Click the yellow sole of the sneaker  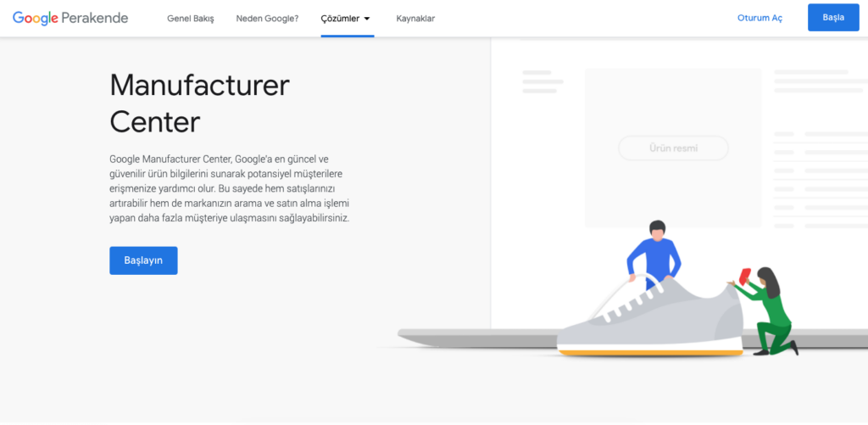(650, 353)
